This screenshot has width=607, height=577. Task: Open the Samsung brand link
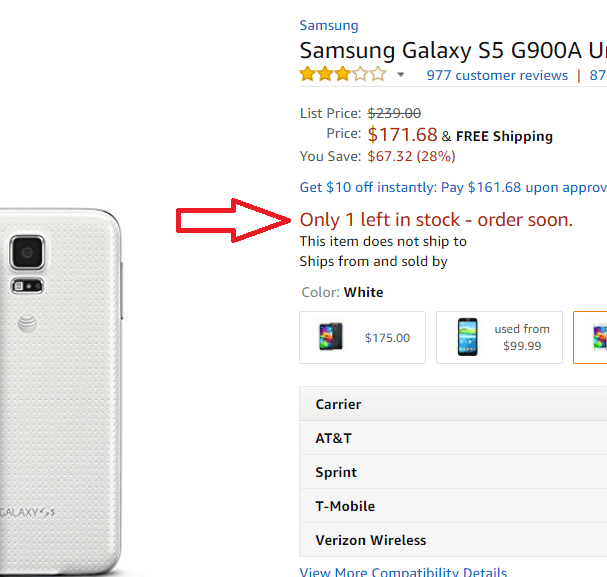coord(328,25)
